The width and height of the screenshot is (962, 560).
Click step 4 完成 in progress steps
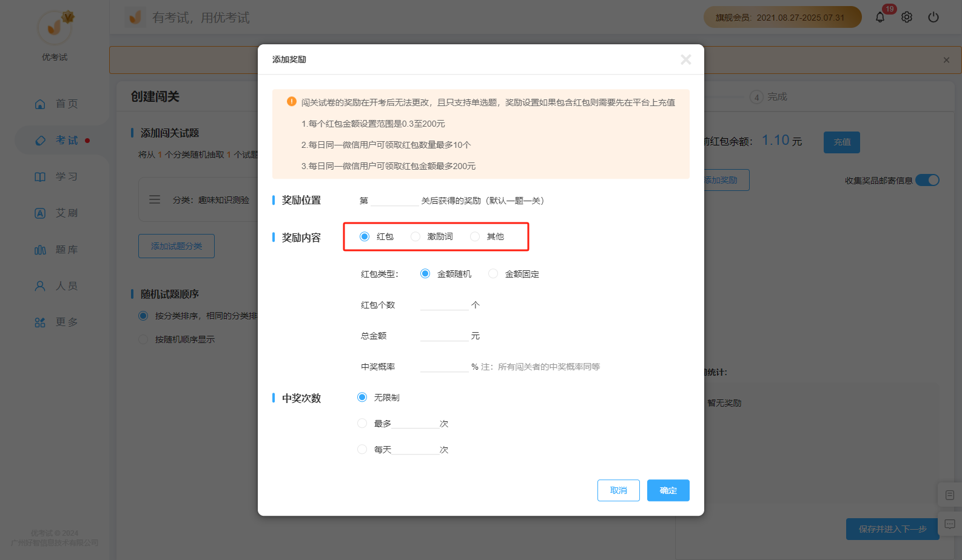coord(768,97)
